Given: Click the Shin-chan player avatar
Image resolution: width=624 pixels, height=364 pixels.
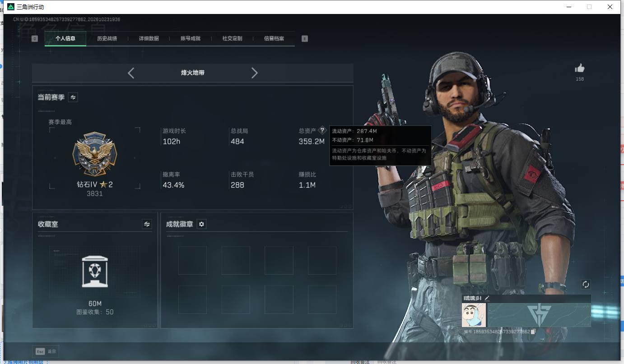Looking at the screenshot, I should 474,315.
